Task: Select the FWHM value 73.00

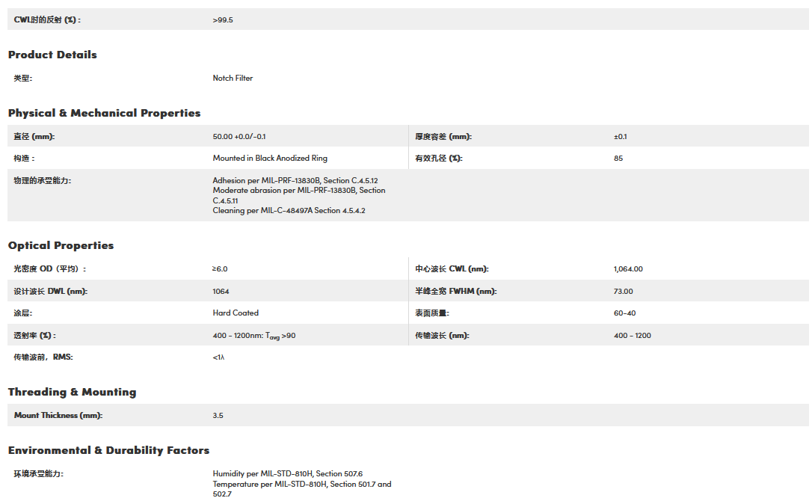Action: (x=623, y=291)
